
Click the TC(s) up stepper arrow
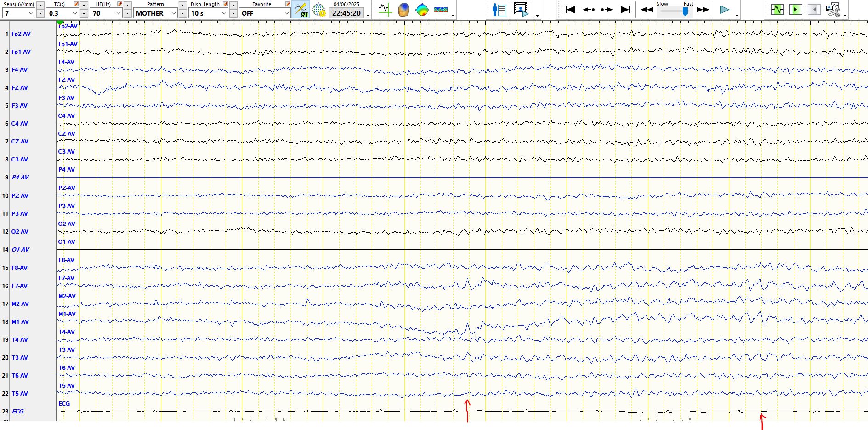coord(84,5)
